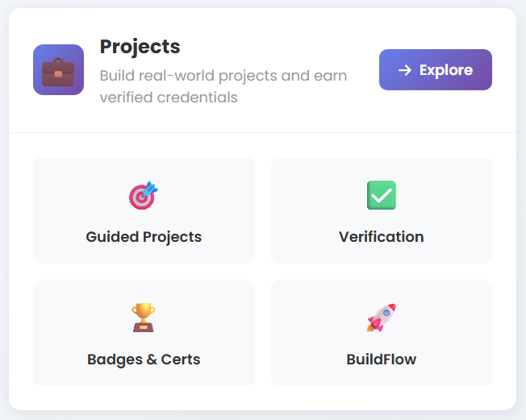This screenshot has height=420, width=526.
Task: Click the arrow inside the Explore button
Action: 405,70
